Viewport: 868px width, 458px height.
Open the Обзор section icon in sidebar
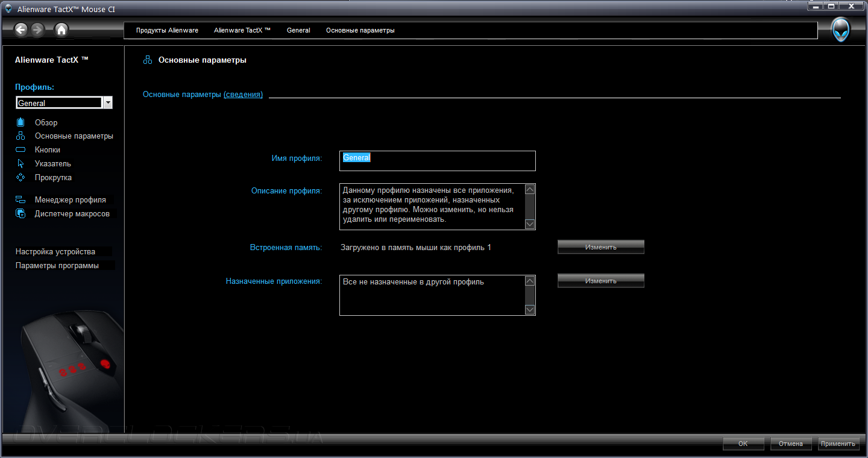pos(20,122)
